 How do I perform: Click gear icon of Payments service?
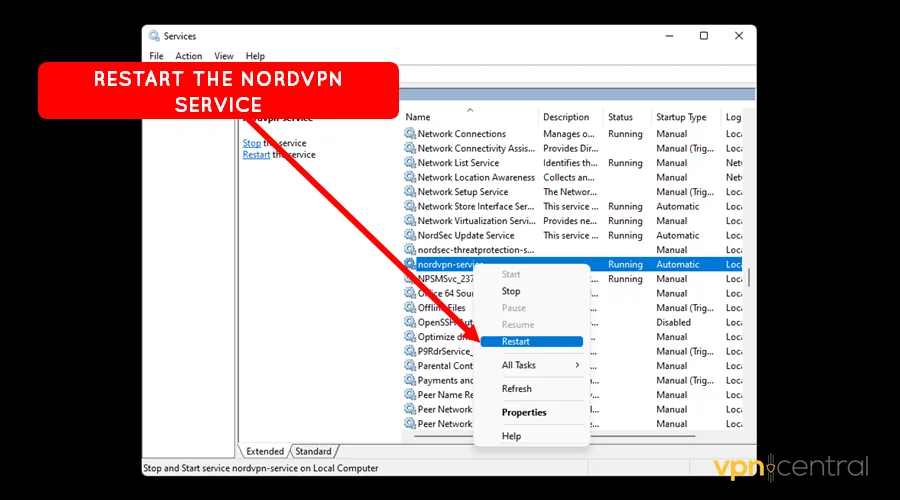(410, 380)
